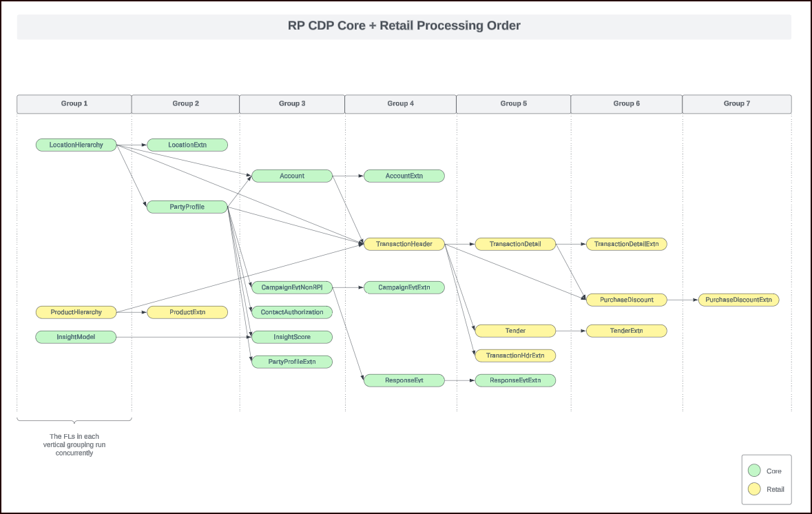
Task: Click the Account node
Action: [292, 175]
